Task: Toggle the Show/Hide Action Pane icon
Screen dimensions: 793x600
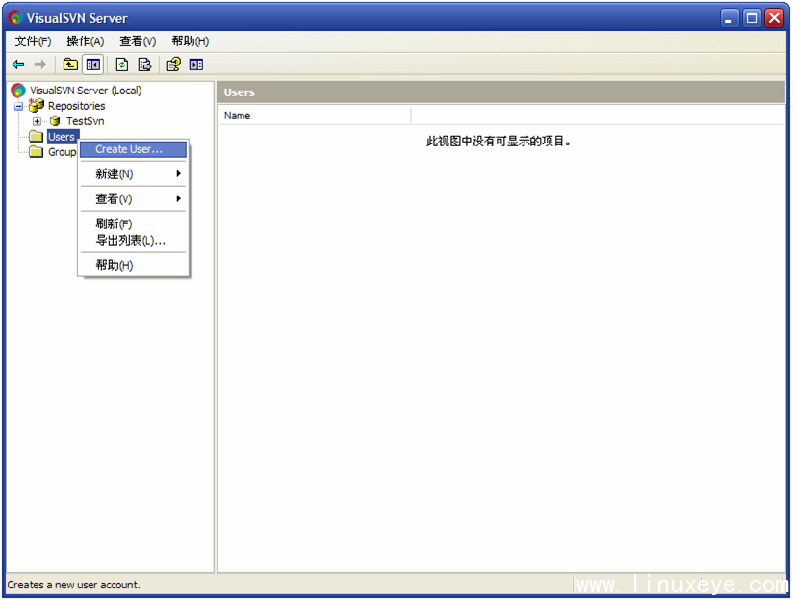Action: click(x=196, y=64)
